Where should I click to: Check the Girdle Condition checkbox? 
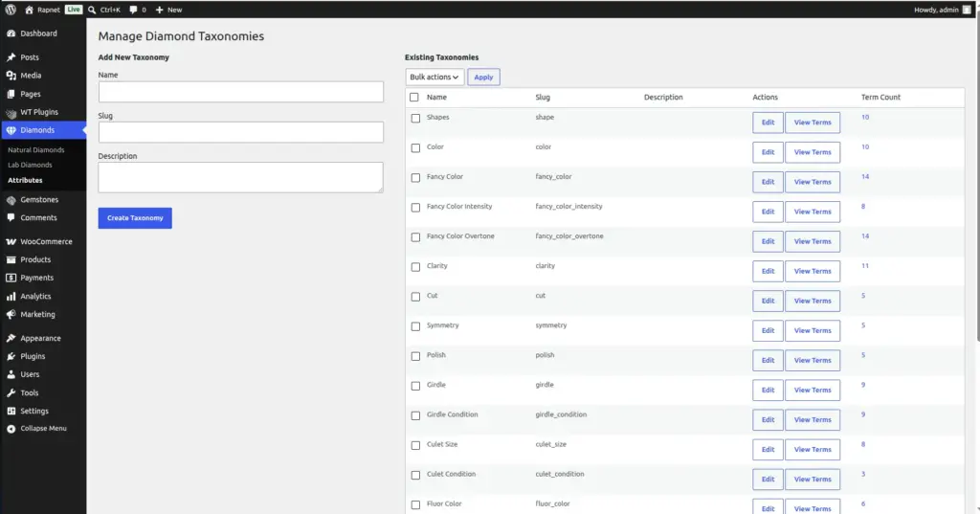point(415,415)
